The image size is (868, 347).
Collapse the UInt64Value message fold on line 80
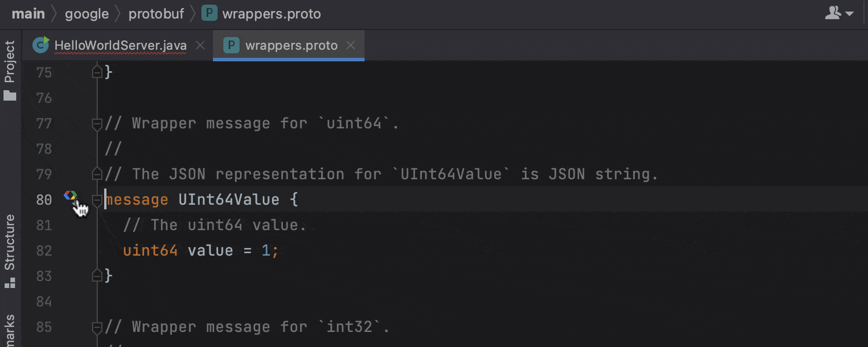tap(96, 199)
